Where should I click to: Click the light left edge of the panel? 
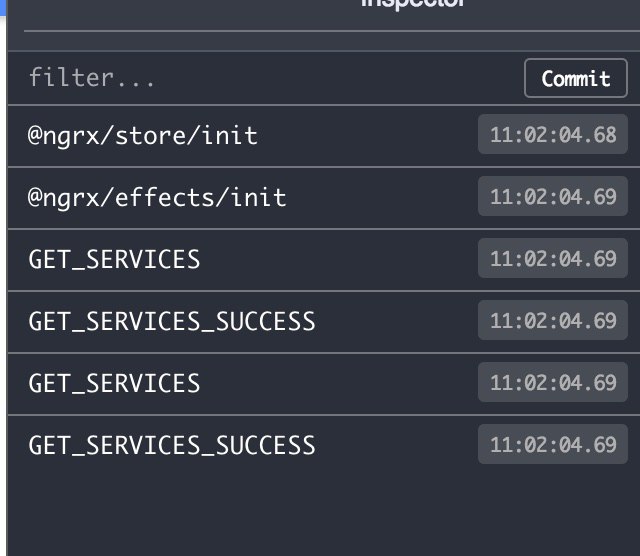click(x=3, y=286)
